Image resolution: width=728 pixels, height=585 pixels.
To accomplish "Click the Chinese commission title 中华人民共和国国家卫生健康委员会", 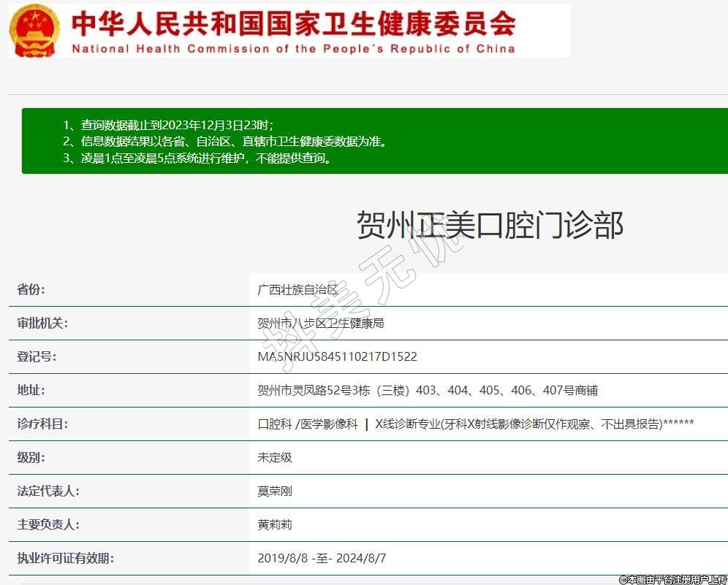I will pyautogui.click(x=293, y=23).
